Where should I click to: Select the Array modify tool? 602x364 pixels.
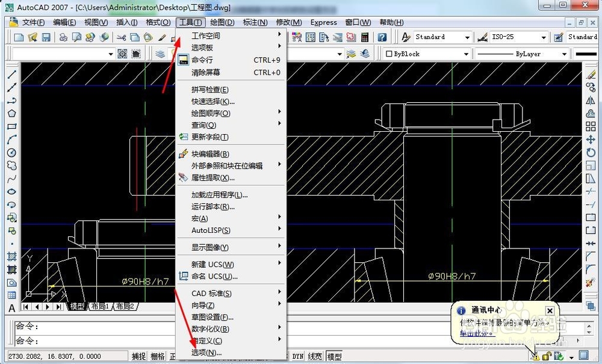pyautogui.click(x=591, y=126)
